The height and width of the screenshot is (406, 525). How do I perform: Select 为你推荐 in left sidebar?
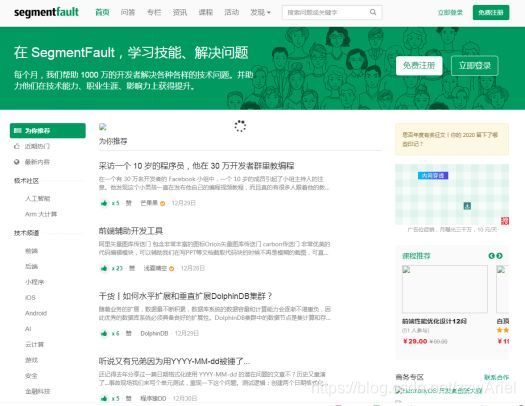pos(48,131)
